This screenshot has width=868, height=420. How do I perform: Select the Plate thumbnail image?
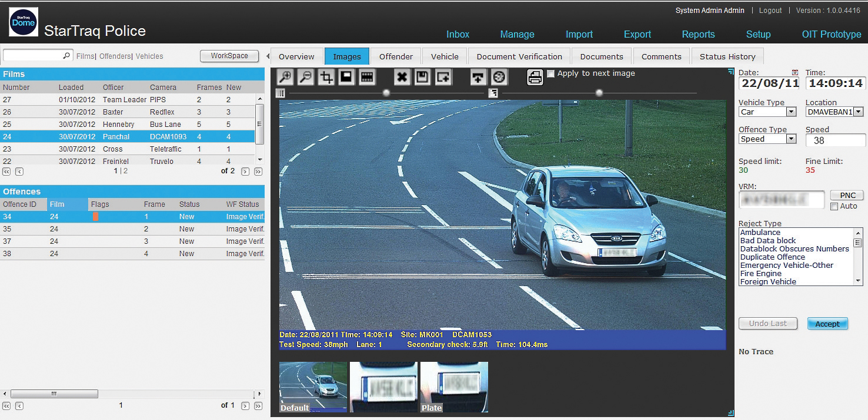(454, 387)
